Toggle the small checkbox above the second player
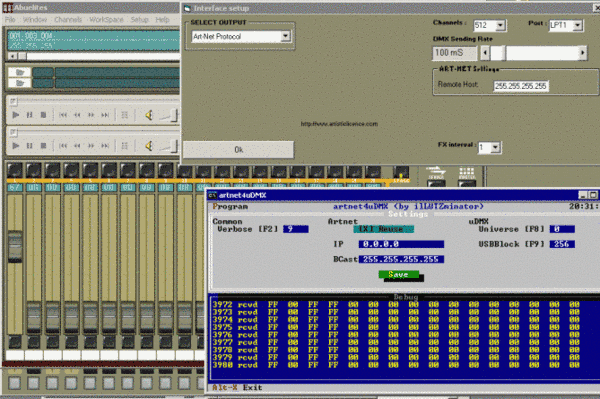 pos(13,132)
